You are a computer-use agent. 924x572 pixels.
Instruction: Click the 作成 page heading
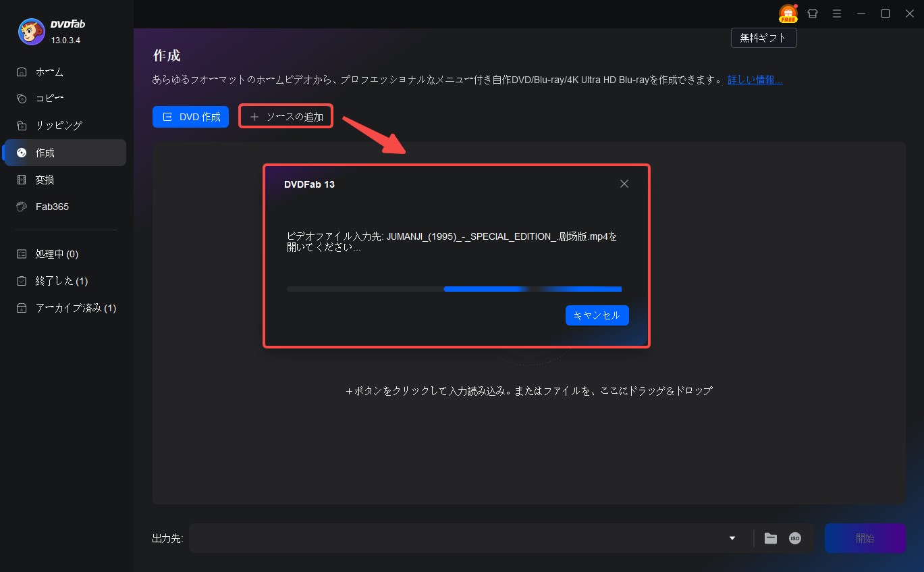[x=167, y=55]
